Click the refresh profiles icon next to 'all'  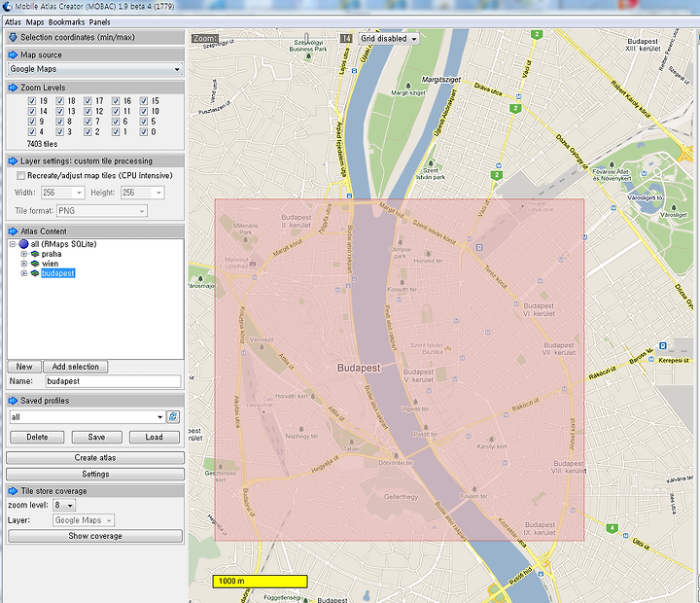tap(173, 416)
